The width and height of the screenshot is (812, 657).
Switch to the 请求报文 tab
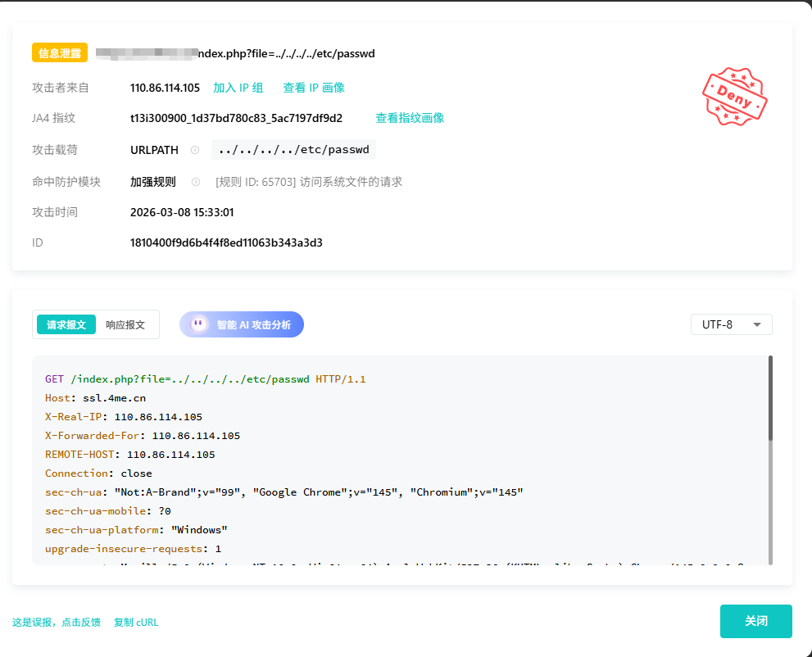pyautogui.click(x=66, y=324)
